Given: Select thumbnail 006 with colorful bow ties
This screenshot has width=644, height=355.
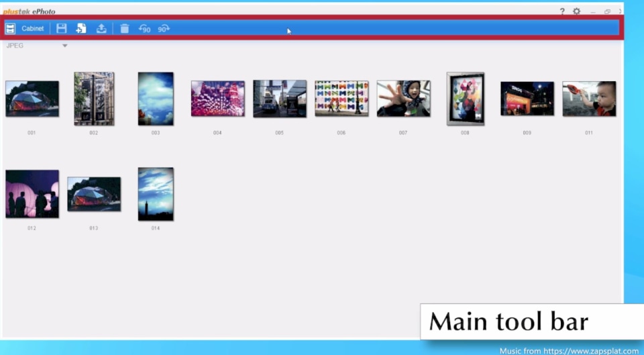Looking at the screenshot, I should 341,98.
